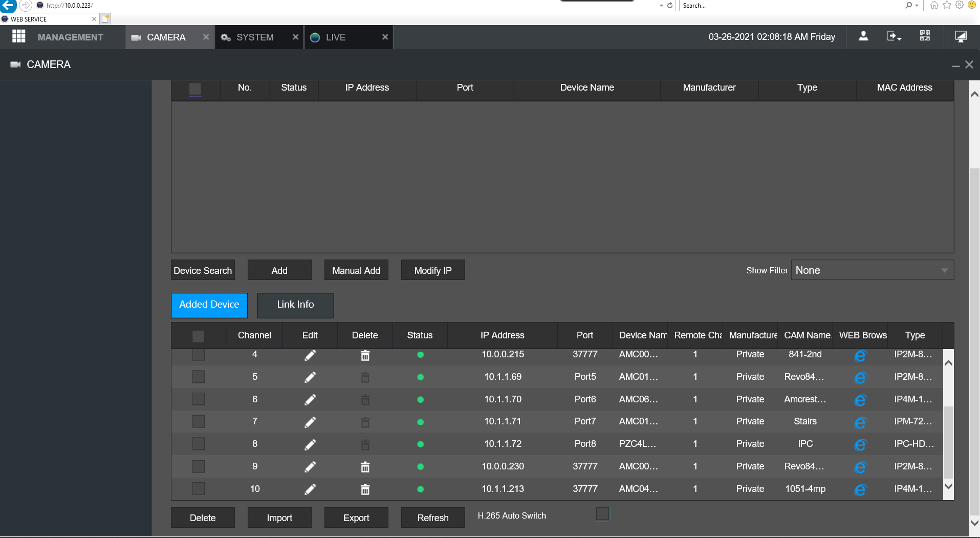
Task: Edit channel 6 with pencil icon
Action: [x=310, y=400]
